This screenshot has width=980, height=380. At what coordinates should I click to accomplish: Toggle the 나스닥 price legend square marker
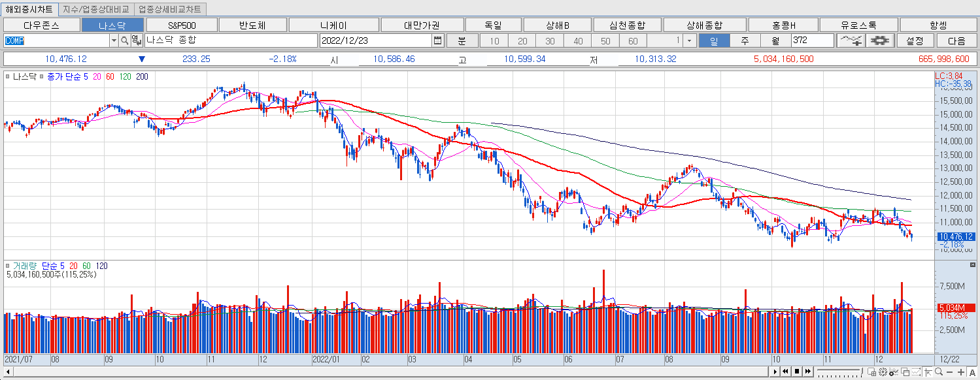point(7,76)
